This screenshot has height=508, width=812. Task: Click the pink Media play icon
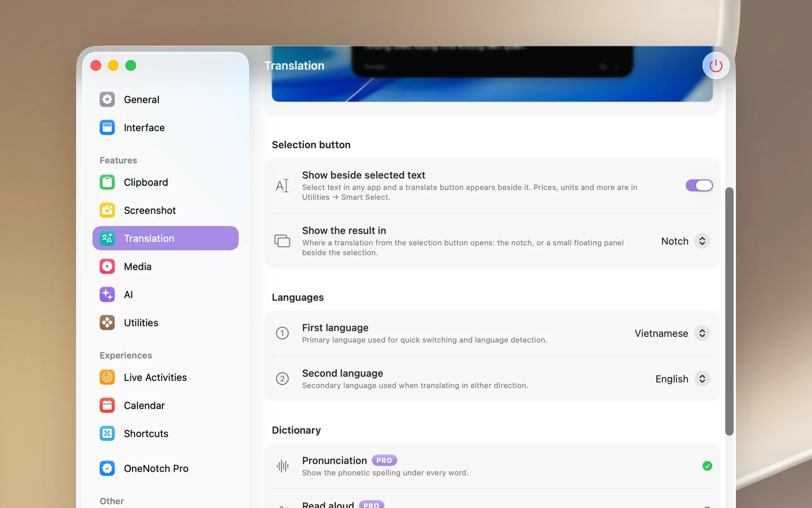point(107,266)
